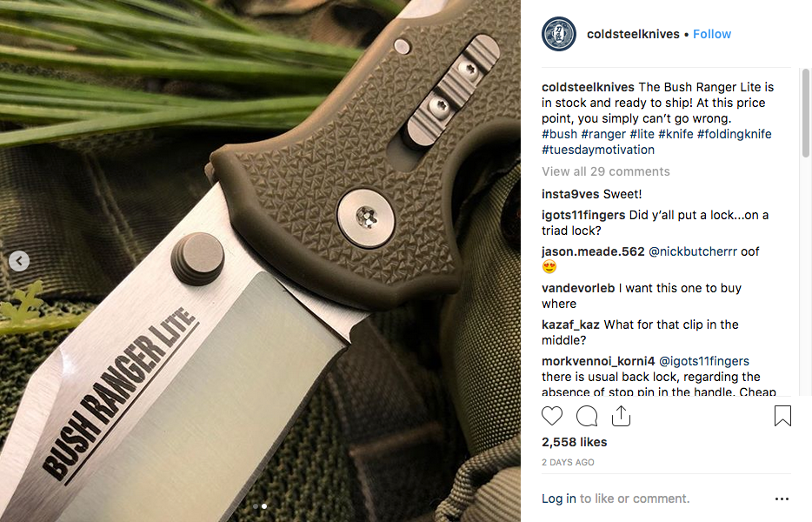View the 2,558 likes list

point(574,442)
